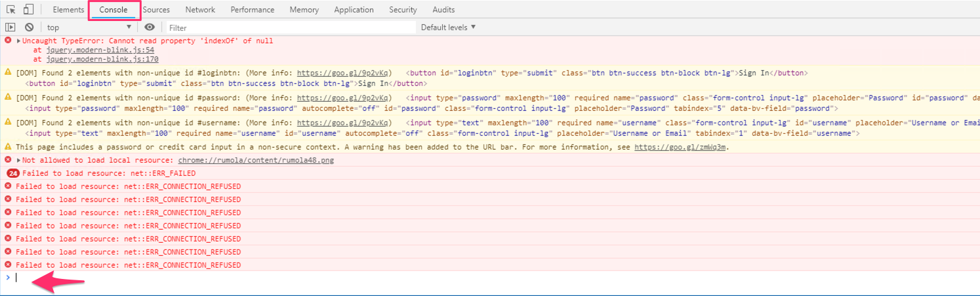
Task: Click warning icon on loginbtn DOM message
Action: click(x=8, y=73)
